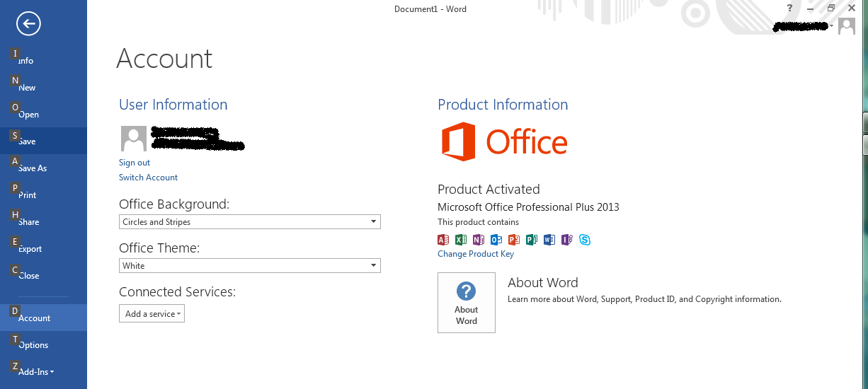
Task: Click the Change Product Key link
Action: pos(476,254)
